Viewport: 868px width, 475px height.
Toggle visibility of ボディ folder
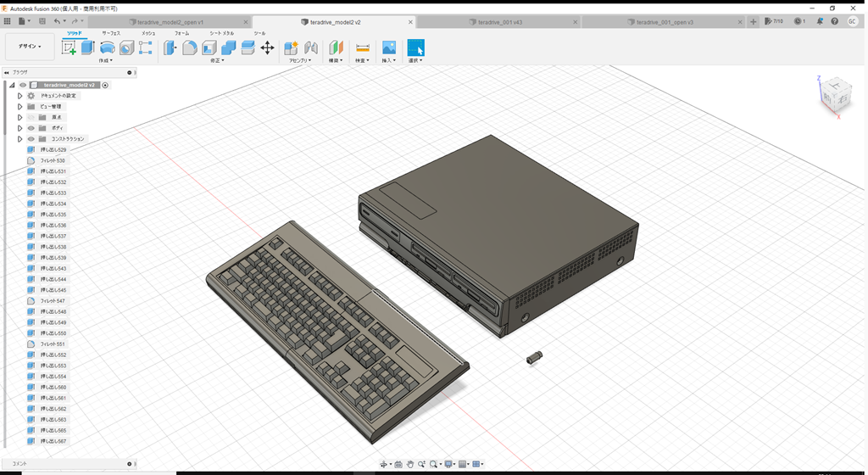[x=31, y=128]
